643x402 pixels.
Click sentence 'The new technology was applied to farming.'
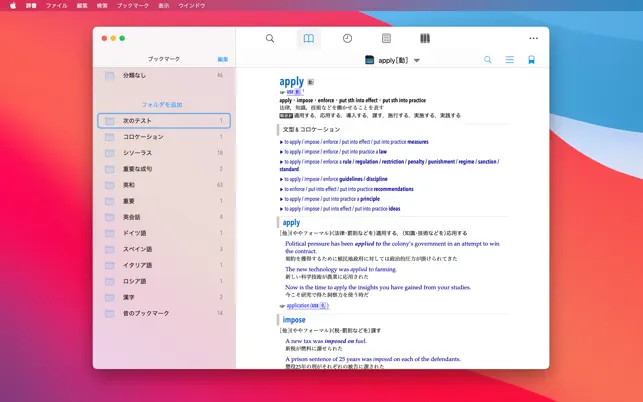point(341,270)
